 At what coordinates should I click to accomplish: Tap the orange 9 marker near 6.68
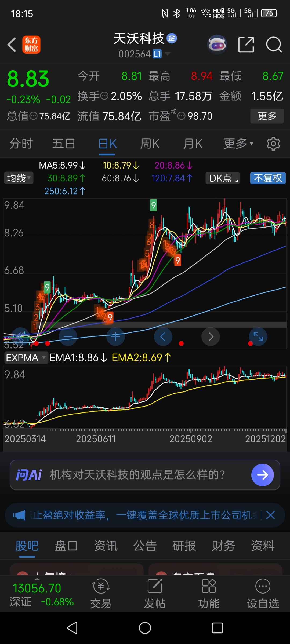[x=177, y=260]
